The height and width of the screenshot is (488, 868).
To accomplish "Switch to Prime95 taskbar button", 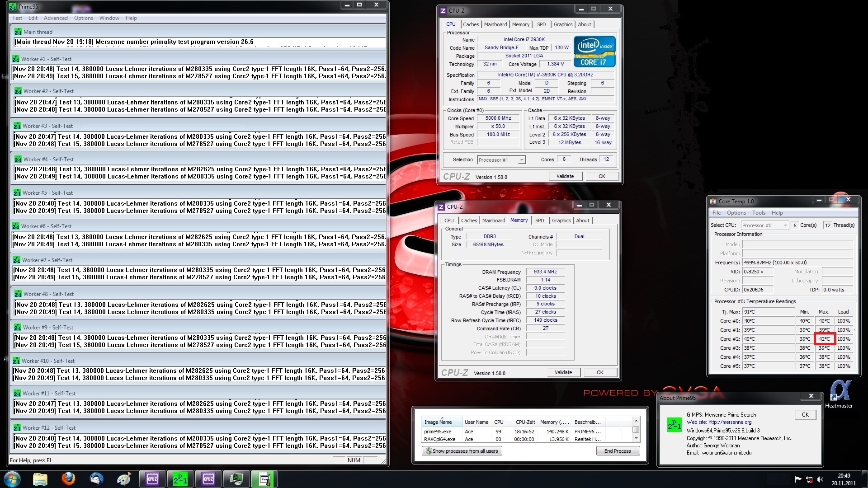I will pyautogui.click(x=180, y=479).
